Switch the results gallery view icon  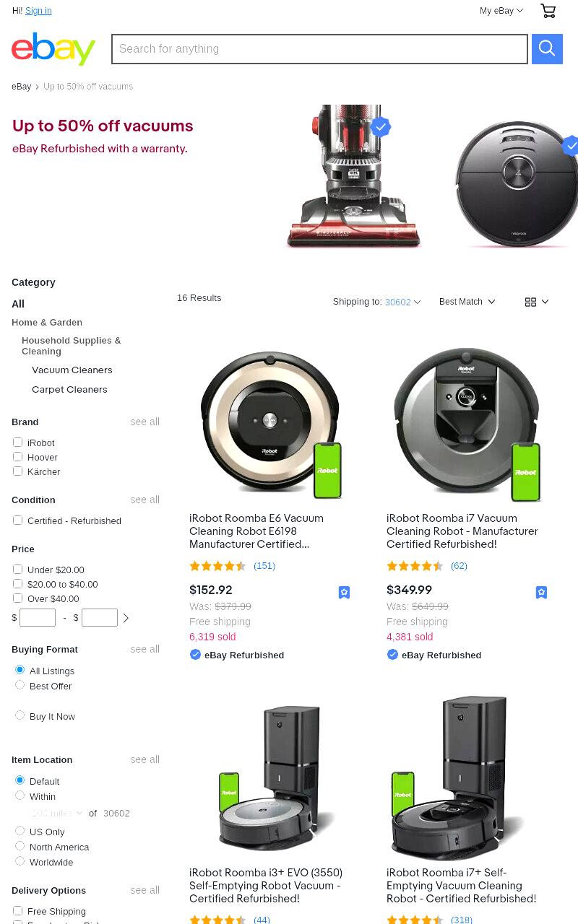coord(537,302)
